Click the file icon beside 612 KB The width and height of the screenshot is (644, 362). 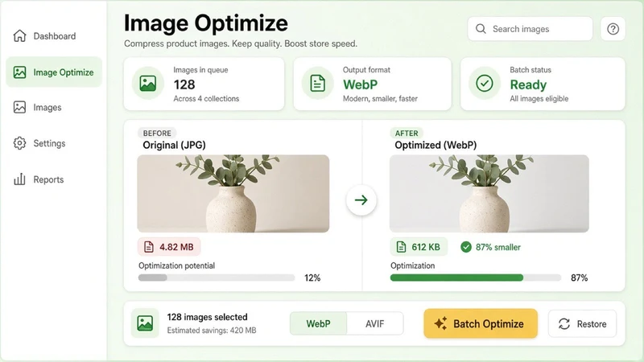401,247
